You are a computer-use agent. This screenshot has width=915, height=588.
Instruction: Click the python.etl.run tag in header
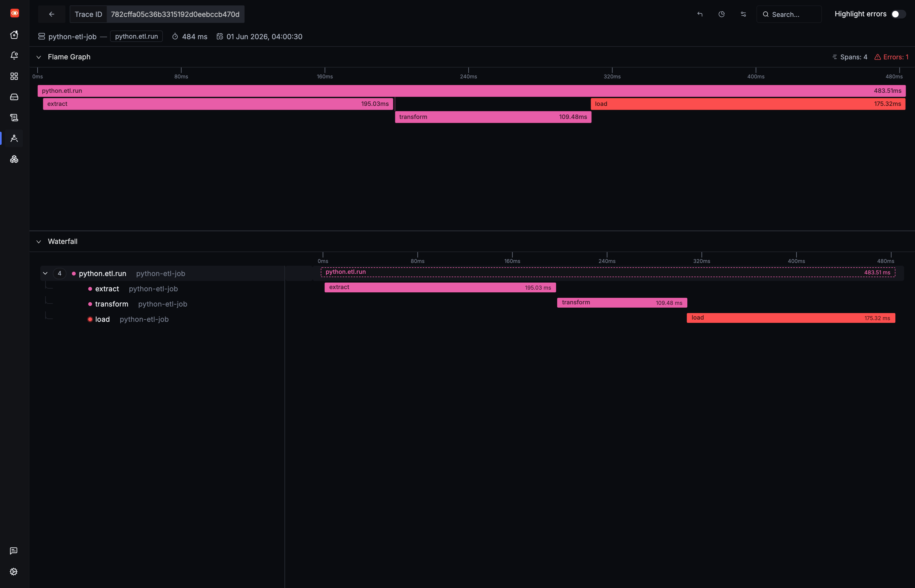(136, 36)
